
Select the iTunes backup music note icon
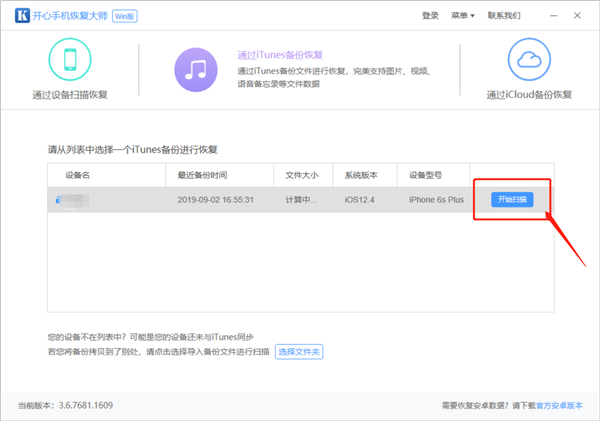[x=196, y=70]
